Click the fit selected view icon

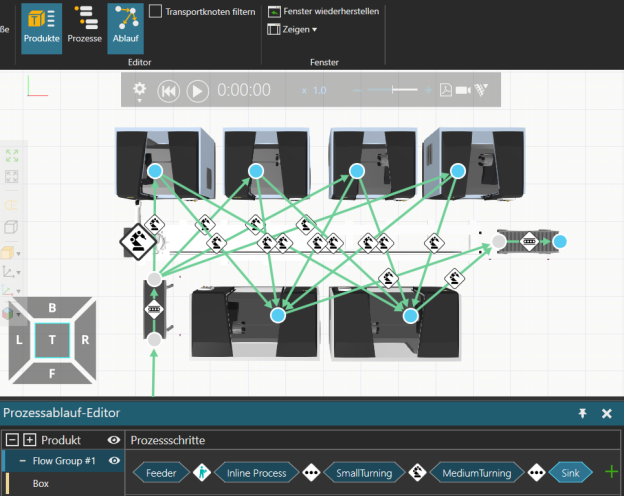[12, 176]
